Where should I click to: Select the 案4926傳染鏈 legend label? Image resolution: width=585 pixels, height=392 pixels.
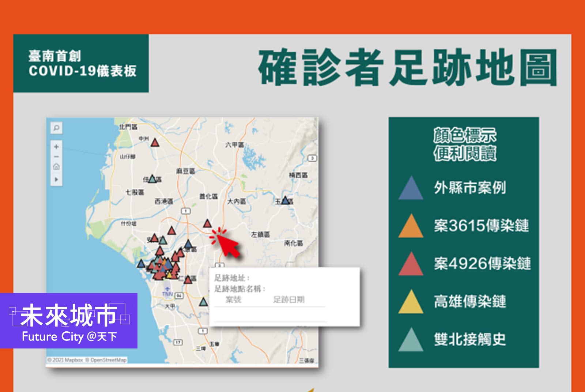click(x=482, y=263)
